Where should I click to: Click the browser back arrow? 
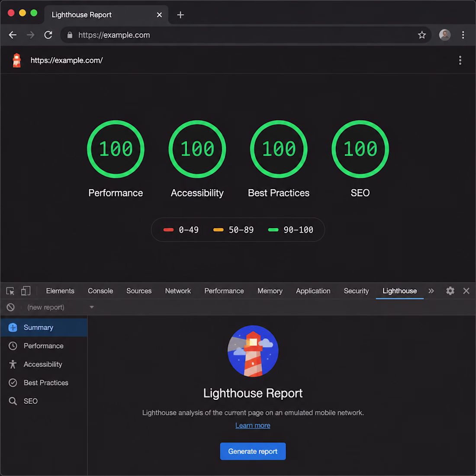click(13, 35)
